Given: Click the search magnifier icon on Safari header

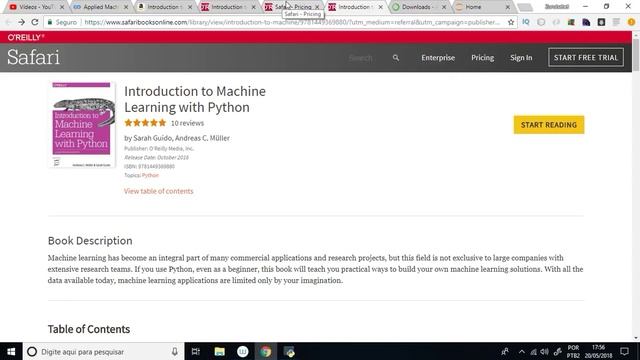Looking at the screenshot, I should 396,58.
